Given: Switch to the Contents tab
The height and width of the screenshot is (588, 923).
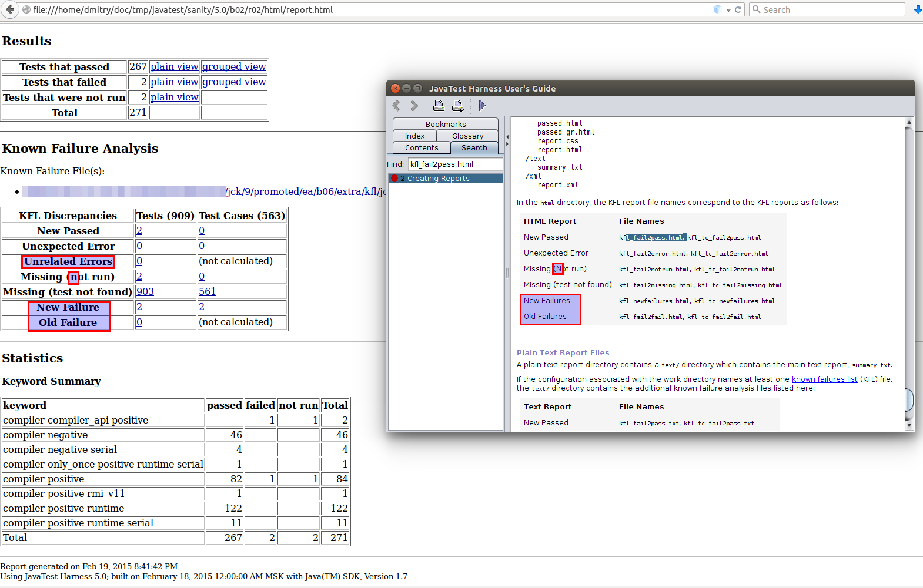Looking at the screenshot, I should [x=421, y=147].
